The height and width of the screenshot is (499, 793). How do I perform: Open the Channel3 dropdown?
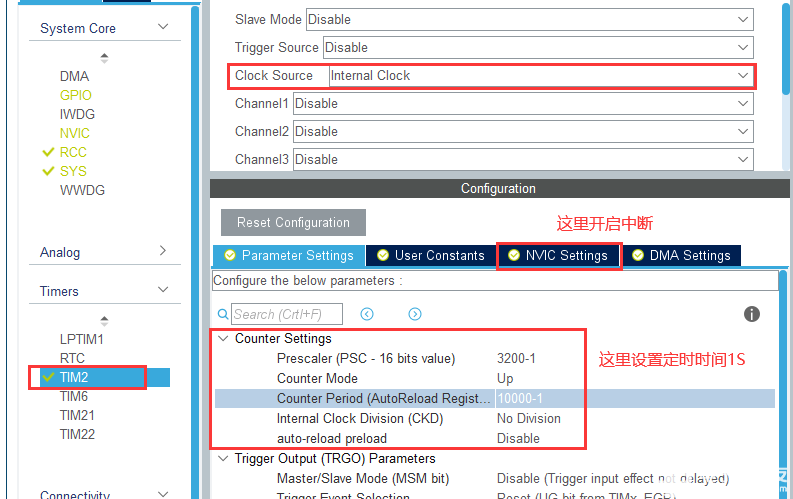tap(523, 159)
